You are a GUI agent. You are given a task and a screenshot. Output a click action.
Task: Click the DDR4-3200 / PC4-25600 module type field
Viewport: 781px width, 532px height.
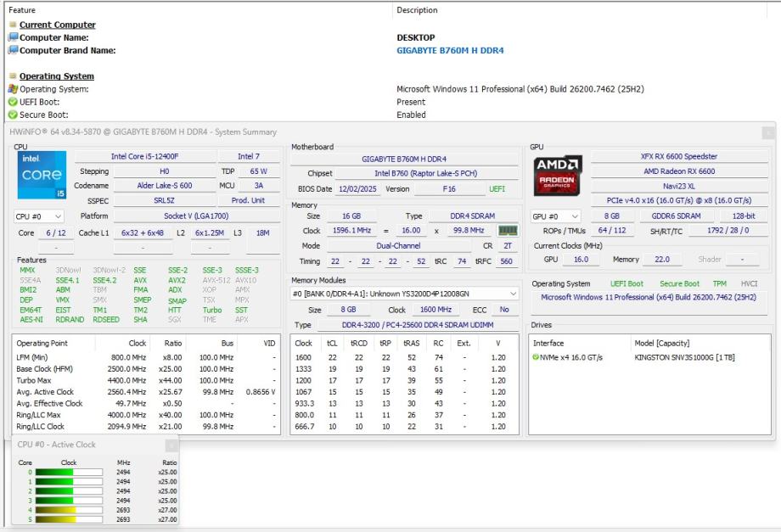point(418,325)
